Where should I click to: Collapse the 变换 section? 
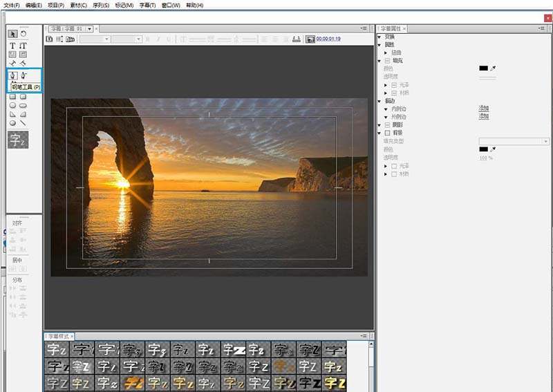click(379, 37)
